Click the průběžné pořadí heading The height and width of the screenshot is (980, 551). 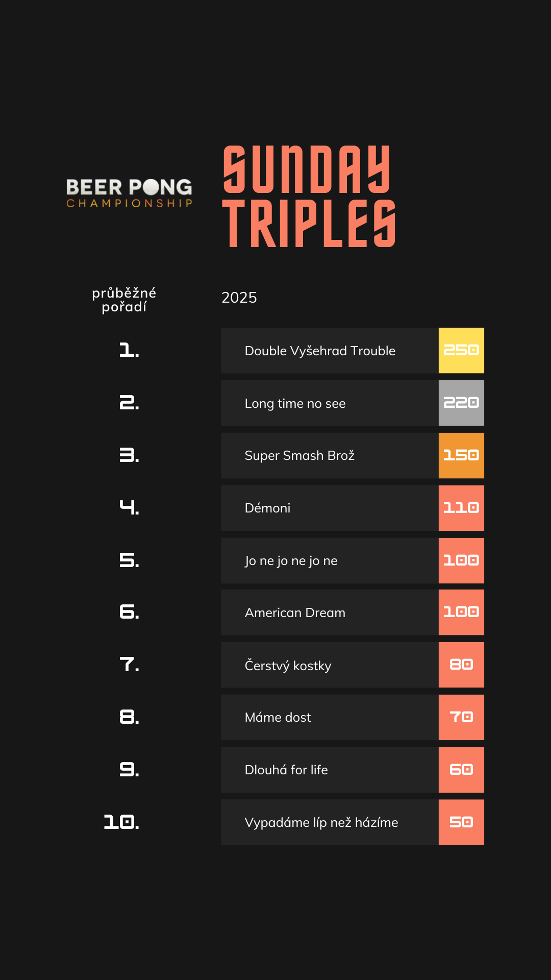pyautogui.click(x=124, y=300)
